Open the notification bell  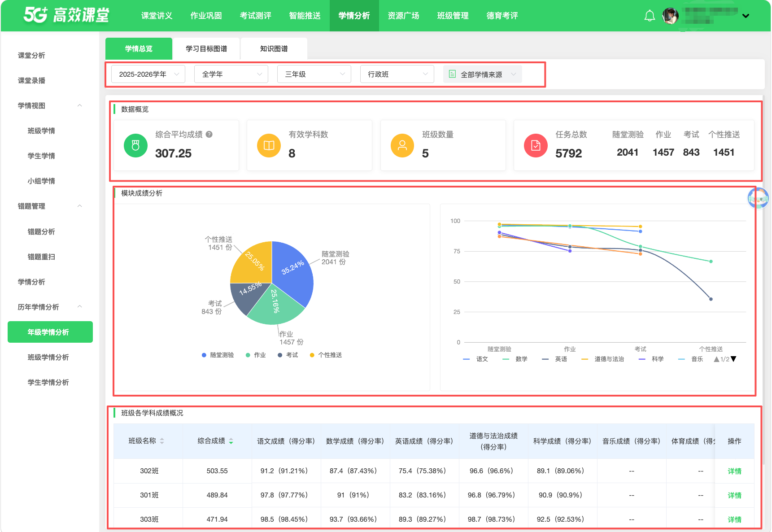click(649, 16)
